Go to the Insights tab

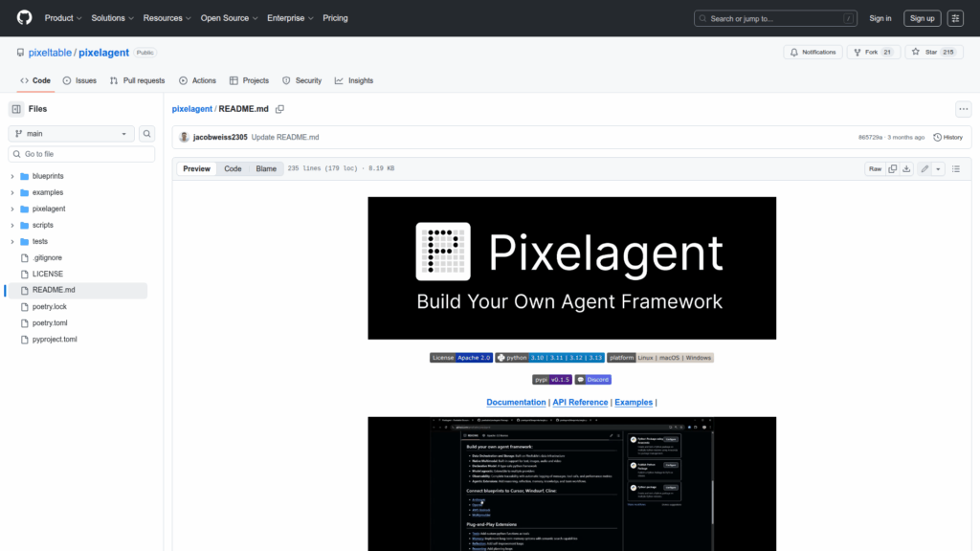coord(354,80)
